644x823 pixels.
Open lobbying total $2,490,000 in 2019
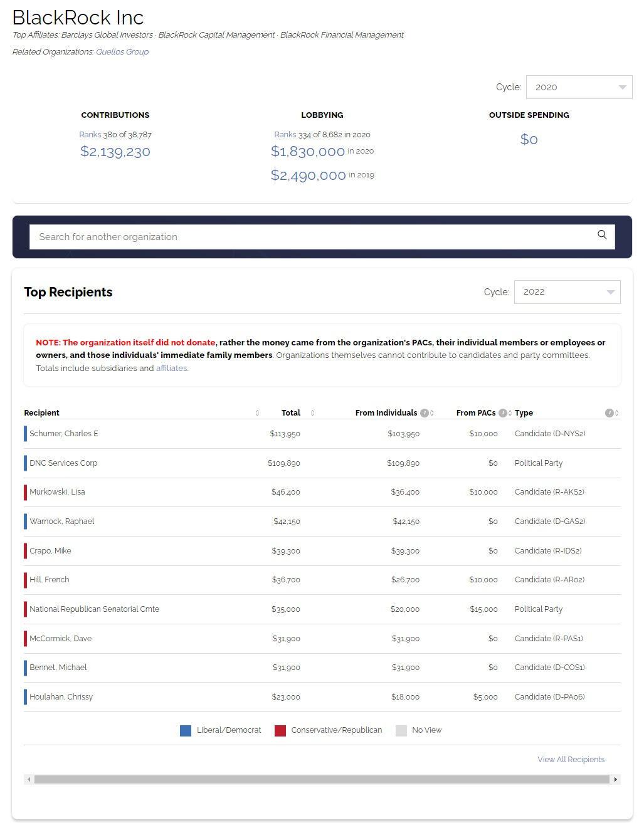point(308,176)
